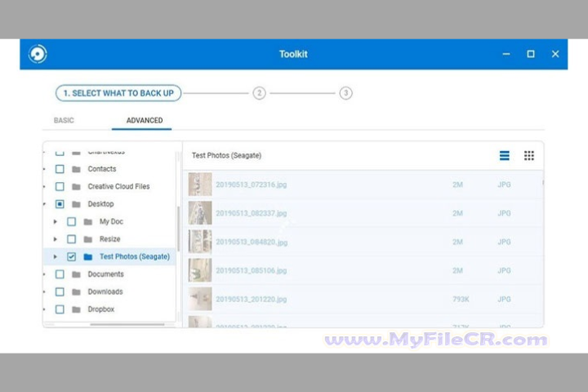Expand the My Doc folder arrow
Viewport: 588px width, 392px height.
pyautogui.click(x=56, y=221)
